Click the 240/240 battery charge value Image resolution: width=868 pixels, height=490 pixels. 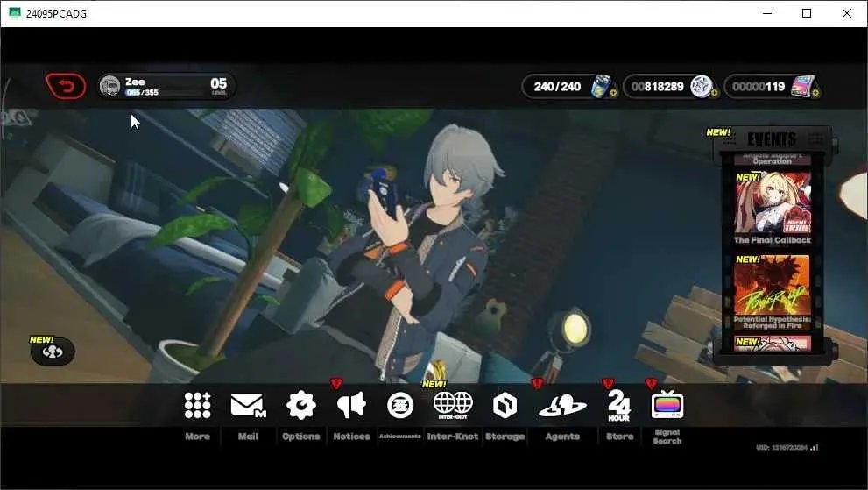coord(557,87)
